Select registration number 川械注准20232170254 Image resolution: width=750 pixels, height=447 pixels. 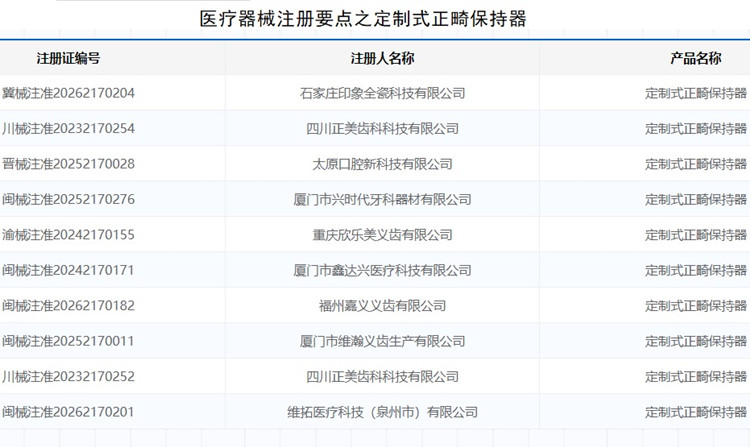coord(68,128)
